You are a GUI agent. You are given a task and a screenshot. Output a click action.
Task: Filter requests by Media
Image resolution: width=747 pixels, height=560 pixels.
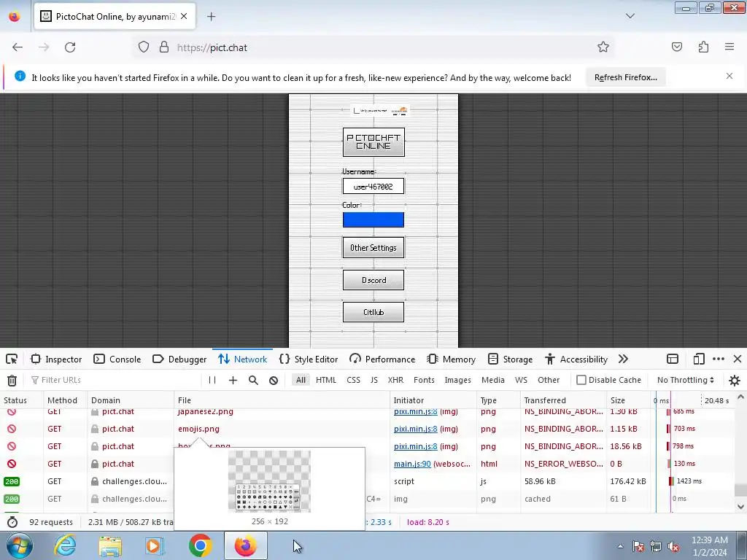(x=493, y=380)
